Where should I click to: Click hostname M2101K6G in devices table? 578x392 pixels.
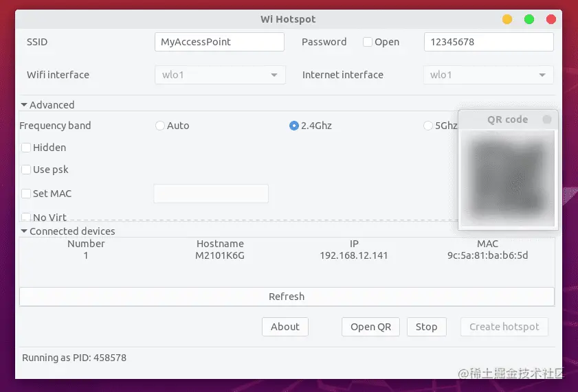[x=220, y=255]
